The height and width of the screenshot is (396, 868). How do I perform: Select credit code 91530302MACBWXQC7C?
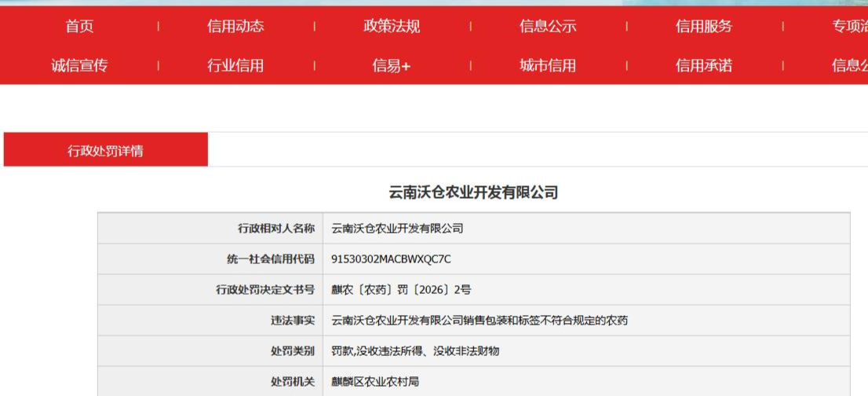392,258
